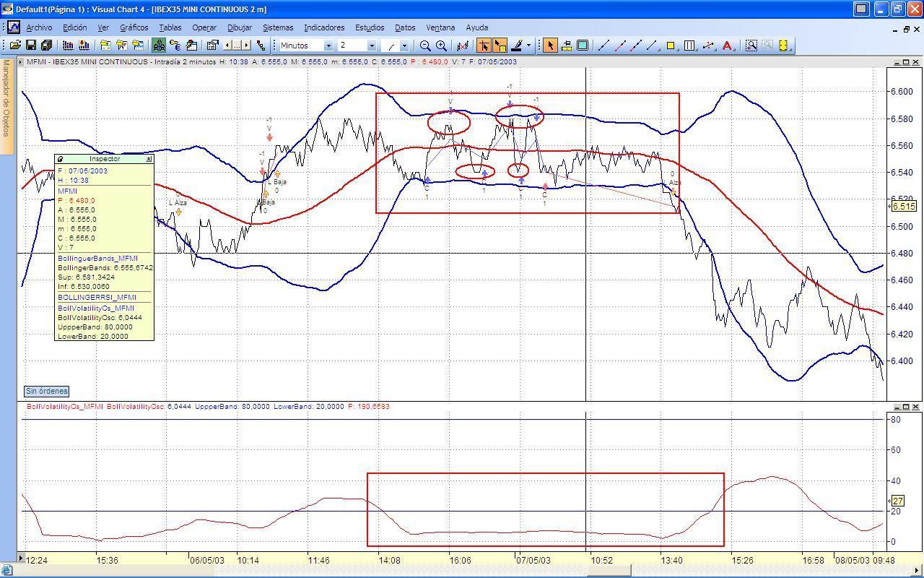Click the scroll right arrow button
The width and height of the screenshot is (924, 578).
247,46
